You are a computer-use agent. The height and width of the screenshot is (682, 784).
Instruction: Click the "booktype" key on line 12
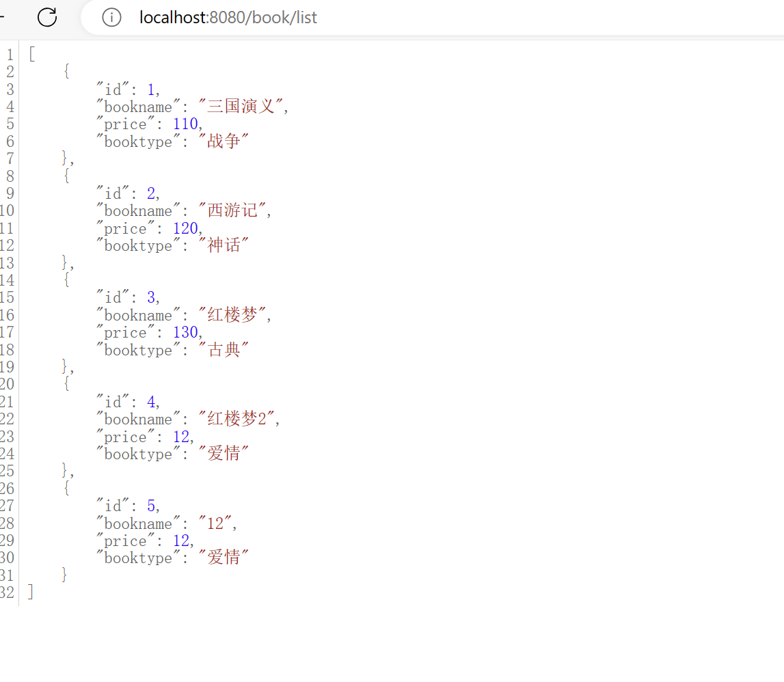(x=139, y=245)
